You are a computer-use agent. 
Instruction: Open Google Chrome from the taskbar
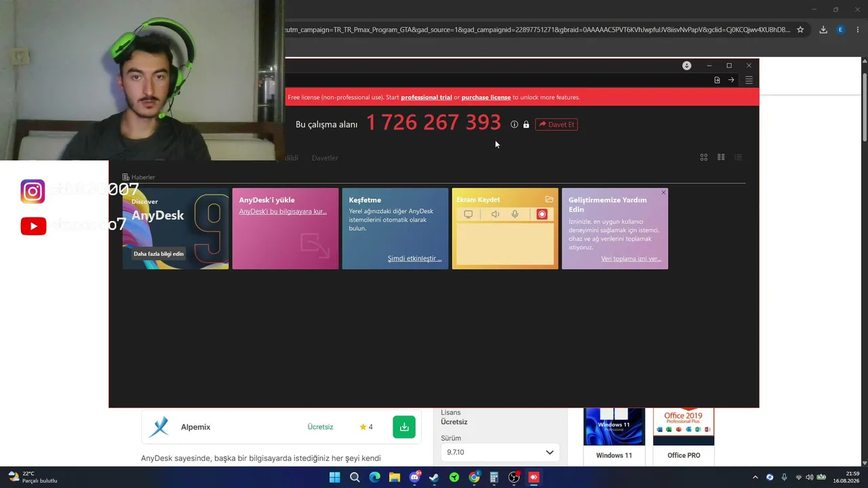(474, 477)
